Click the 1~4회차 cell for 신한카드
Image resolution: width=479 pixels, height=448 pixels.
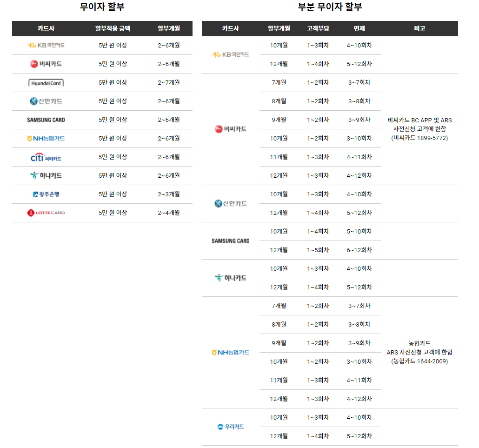click(318, 213)
